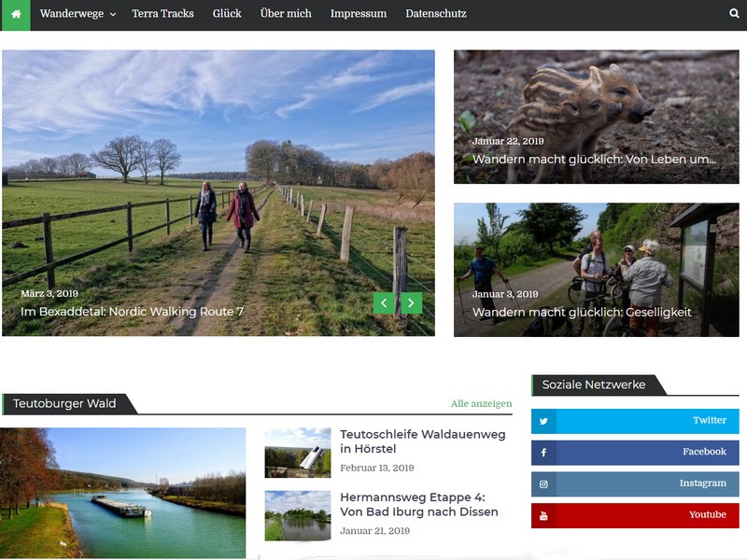The height and width of the screenshot is (560, 747).
Task: Open the Facebook social button
Action: [635, 453]
